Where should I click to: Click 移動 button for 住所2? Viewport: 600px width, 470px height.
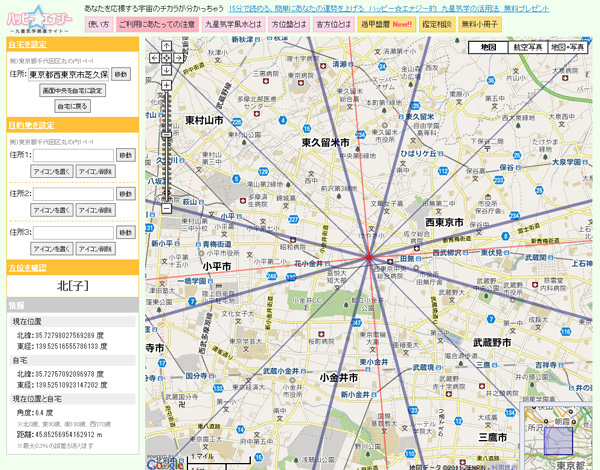[x=126, y=194]
